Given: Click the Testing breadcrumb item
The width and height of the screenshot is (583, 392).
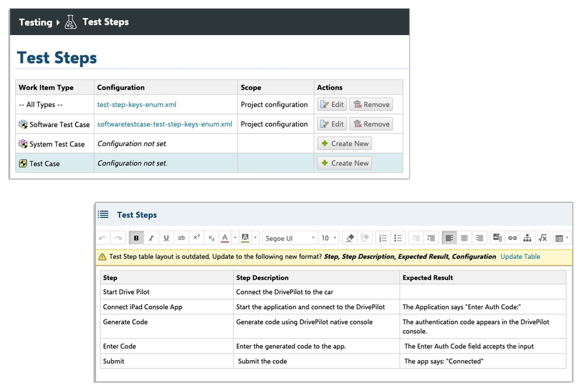Looking at the screenshot, I should [x=36, y=22].
